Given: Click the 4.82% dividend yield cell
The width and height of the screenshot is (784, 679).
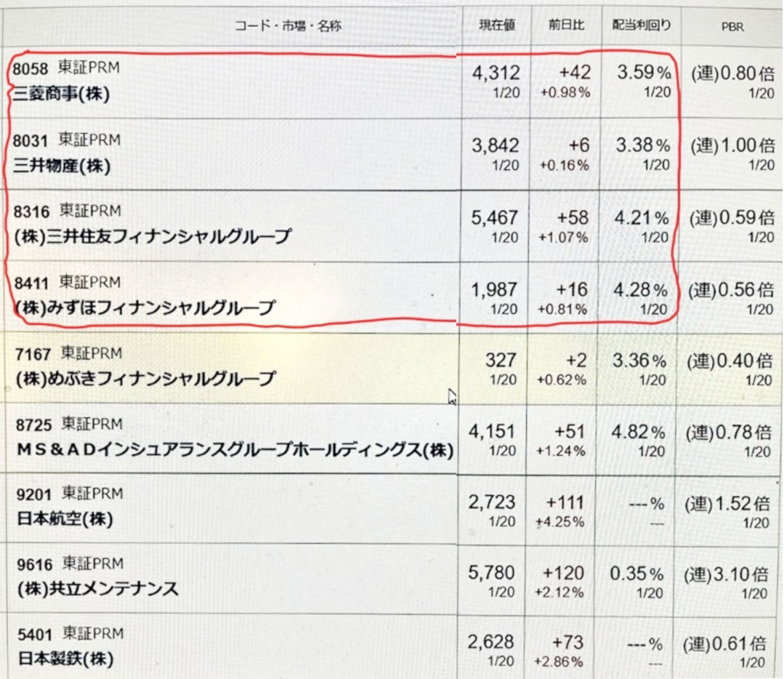Looking at the screenshot, I should click(x=639, y=431).
